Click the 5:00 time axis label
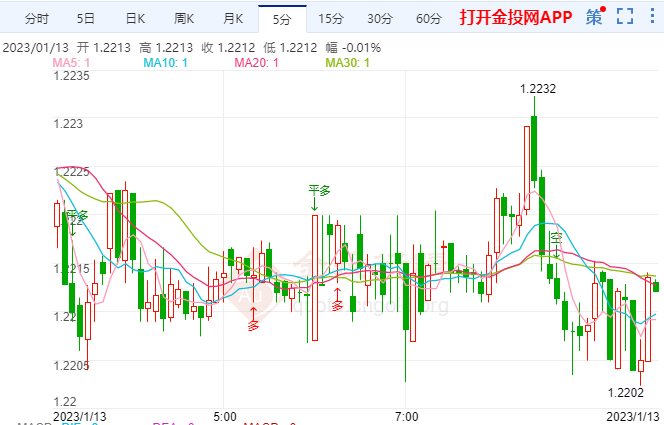 (x=225, y=417)
